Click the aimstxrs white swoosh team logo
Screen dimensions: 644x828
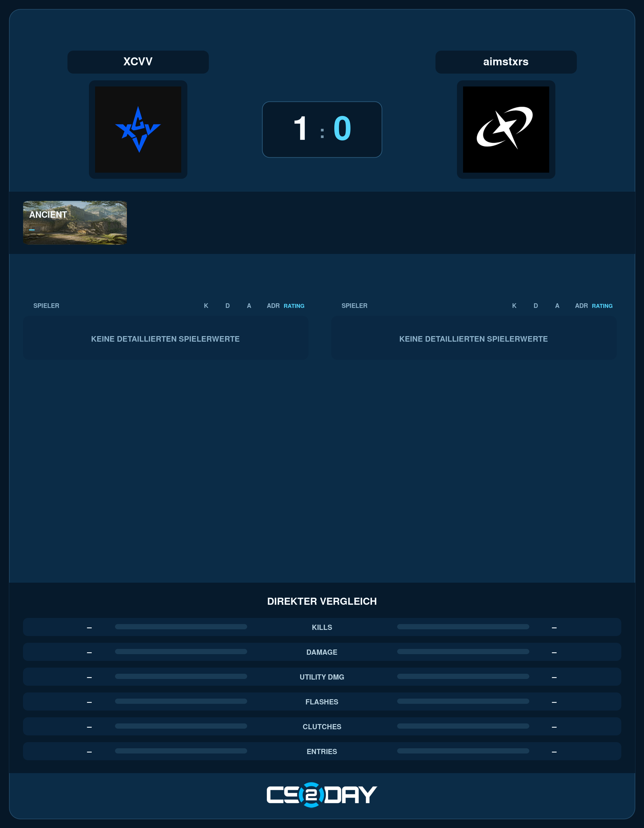tap(506, 129)
